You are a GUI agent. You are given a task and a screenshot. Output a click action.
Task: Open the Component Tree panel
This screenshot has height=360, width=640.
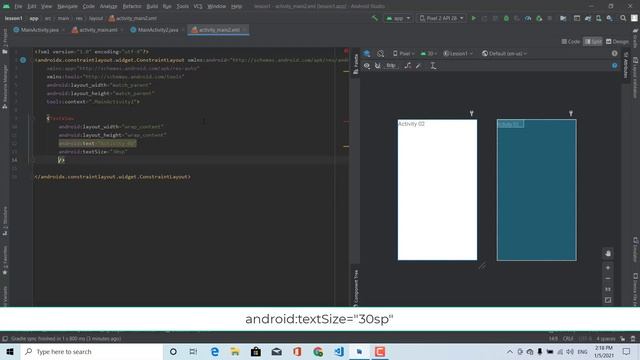point(356,288)
